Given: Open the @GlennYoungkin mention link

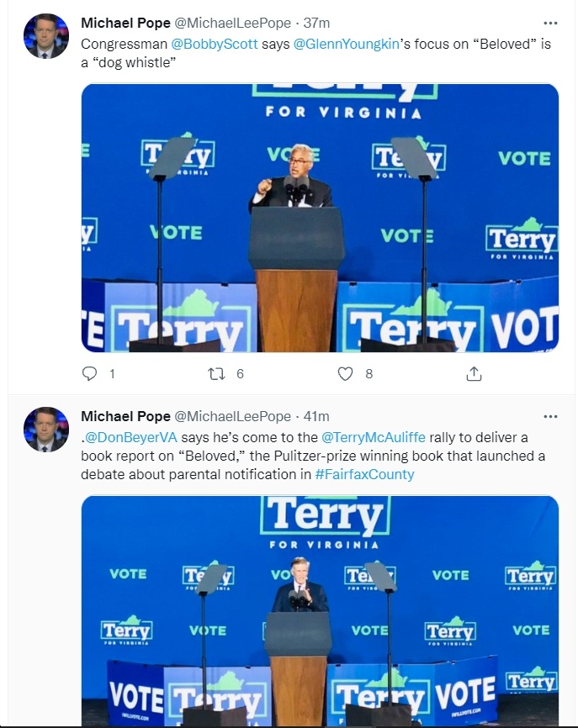Looking at the screenshot, I should [346, 44].
